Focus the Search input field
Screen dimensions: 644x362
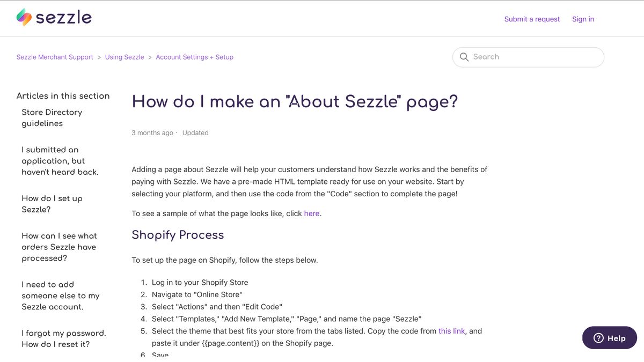[534, 57]
